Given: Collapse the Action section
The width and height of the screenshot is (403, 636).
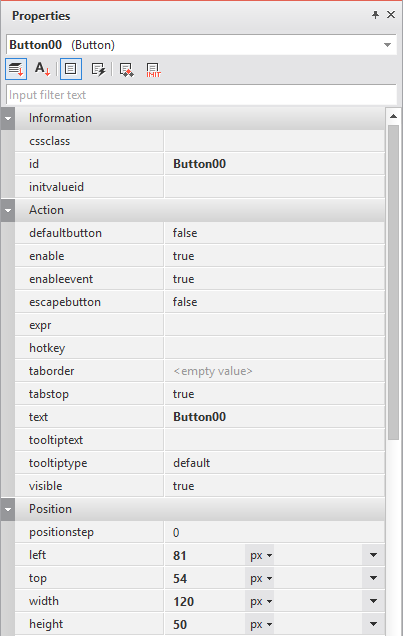Looking at the screenshot, I should click(8, 211).
